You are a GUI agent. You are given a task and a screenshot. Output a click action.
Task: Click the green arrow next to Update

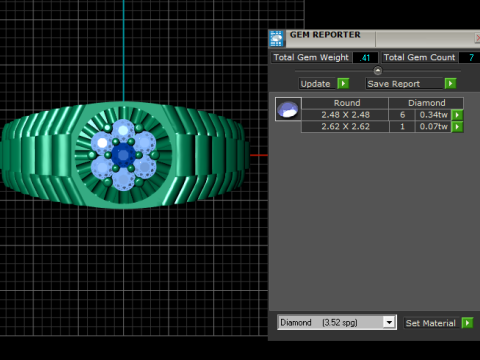[343, 83]
